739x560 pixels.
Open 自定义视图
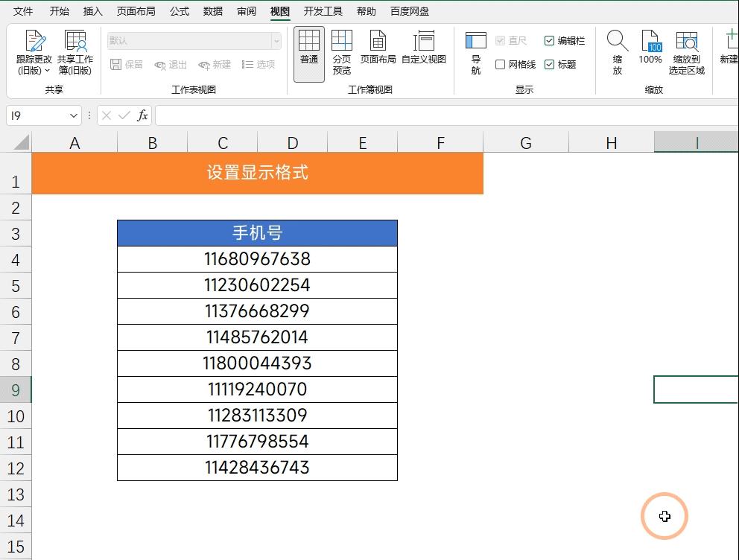click(x=423, y=51)
